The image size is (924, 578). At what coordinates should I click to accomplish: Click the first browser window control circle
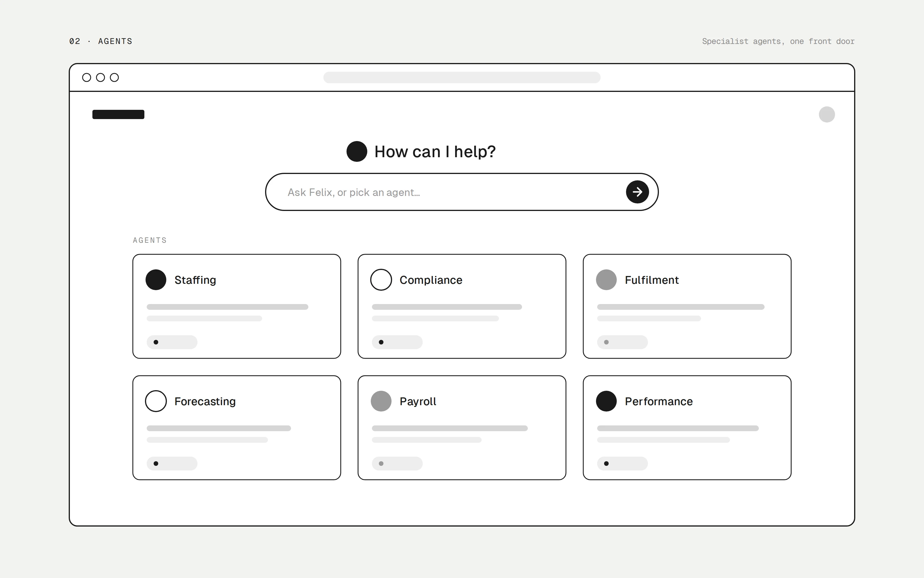87,78
